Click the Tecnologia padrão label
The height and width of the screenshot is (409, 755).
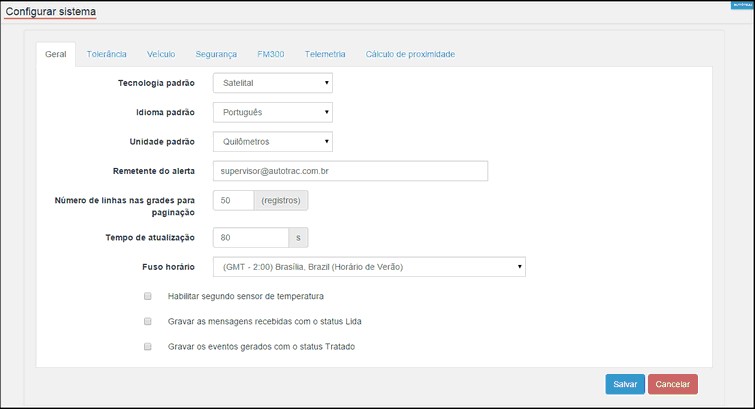coord(156,83)
